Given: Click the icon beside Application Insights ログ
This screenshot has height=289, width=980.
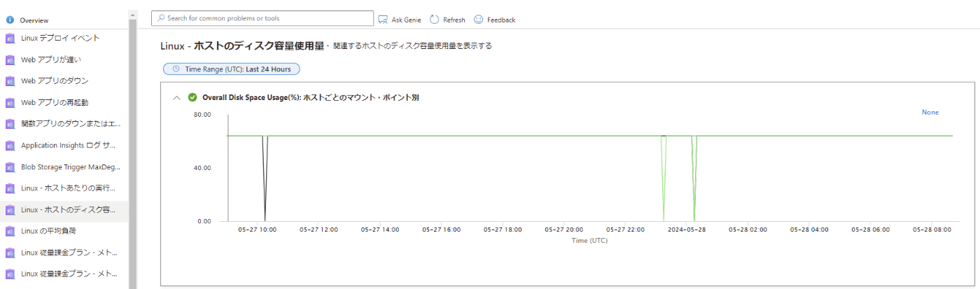Looking at the screenshot, I should tap(10, 146).
